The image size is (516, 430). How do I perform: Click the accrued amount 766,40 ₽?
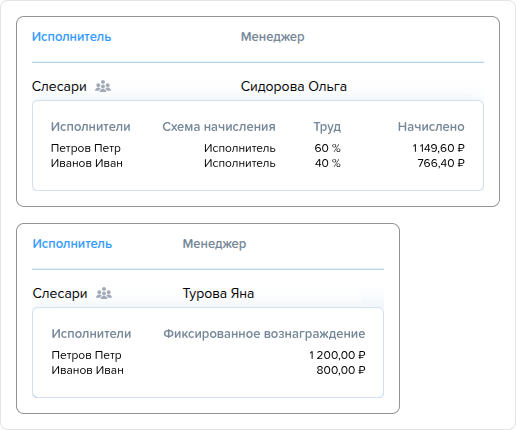click(441, 163)
